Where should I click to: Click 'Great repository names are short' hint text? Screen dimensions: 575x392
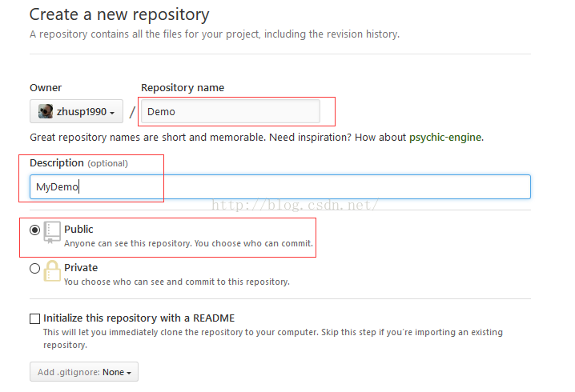point(257,138)
